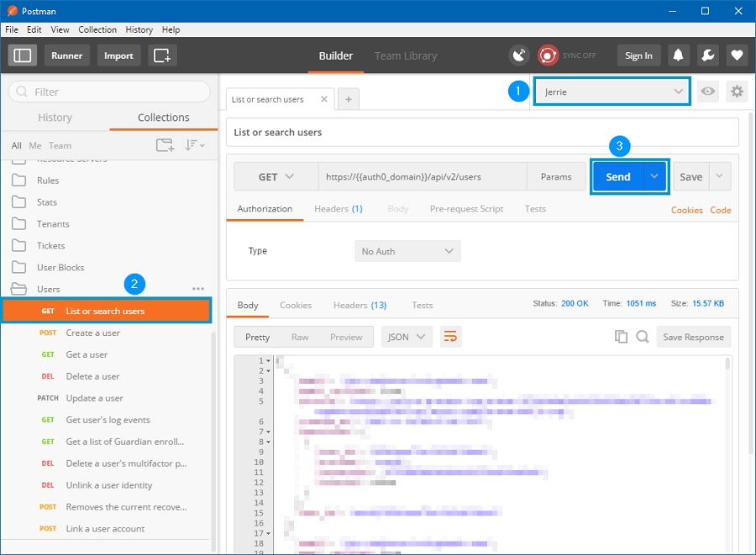This screenshot has height=555, width=756.
Task: Open the Cookies link
Action: (x=686, y=210)
